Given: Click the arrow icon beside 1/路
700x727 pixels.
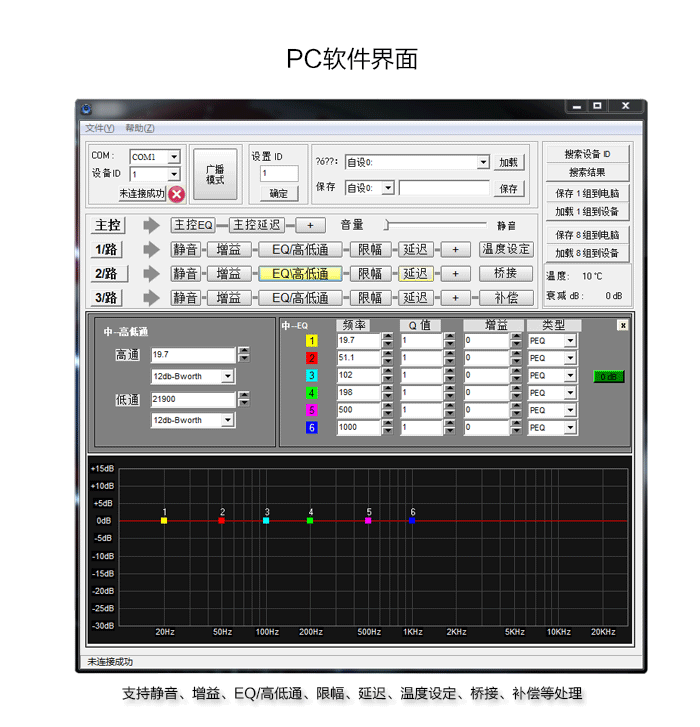Looking at the screenshot, I should point(151,250).
